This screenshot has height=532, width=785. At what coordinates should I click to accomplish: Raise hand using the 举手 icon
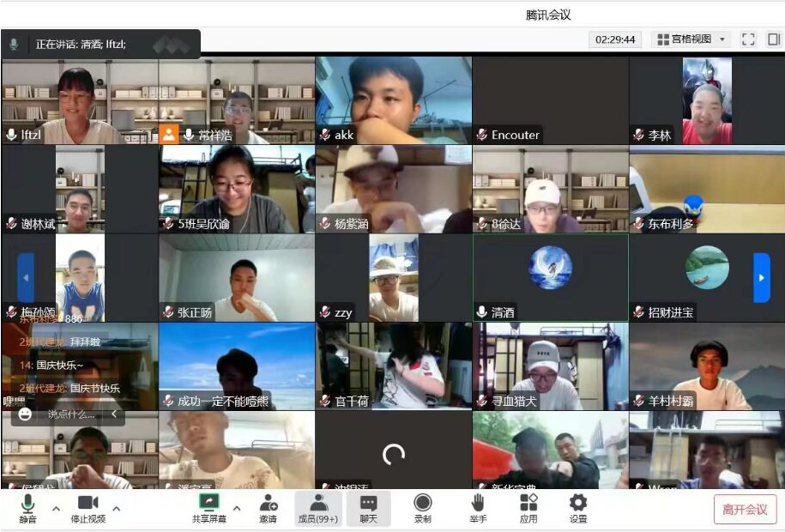(478, 508)
